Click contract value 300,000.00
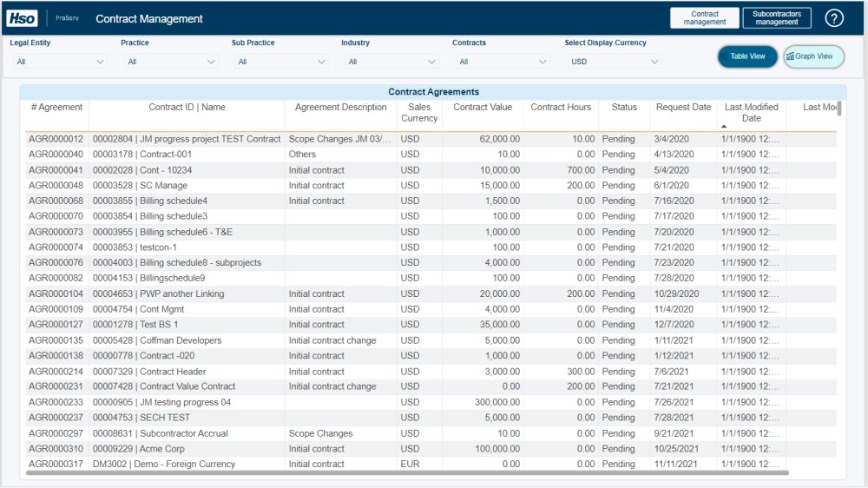 click(x=497, y=403)
